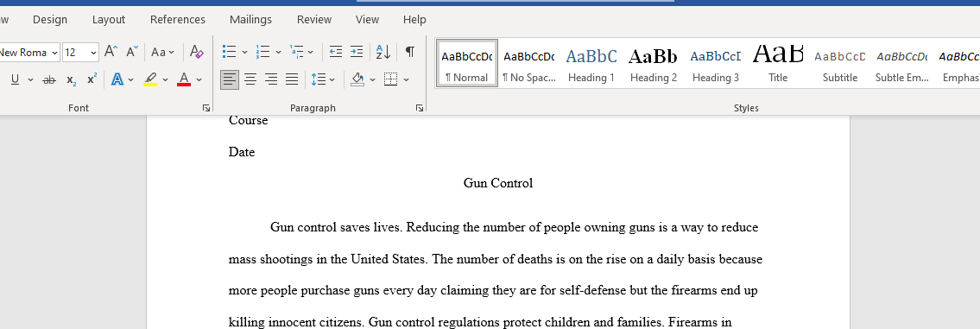Viewport: 980px width, 329px height.
Task: Align text right
Action: pos(271,79)
